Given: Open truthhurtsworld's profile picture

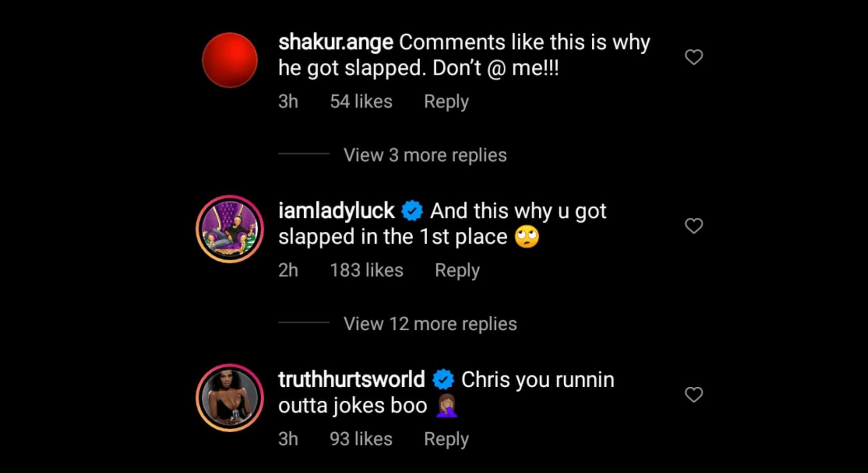Looking at the screenshot, I should point(230,398).
